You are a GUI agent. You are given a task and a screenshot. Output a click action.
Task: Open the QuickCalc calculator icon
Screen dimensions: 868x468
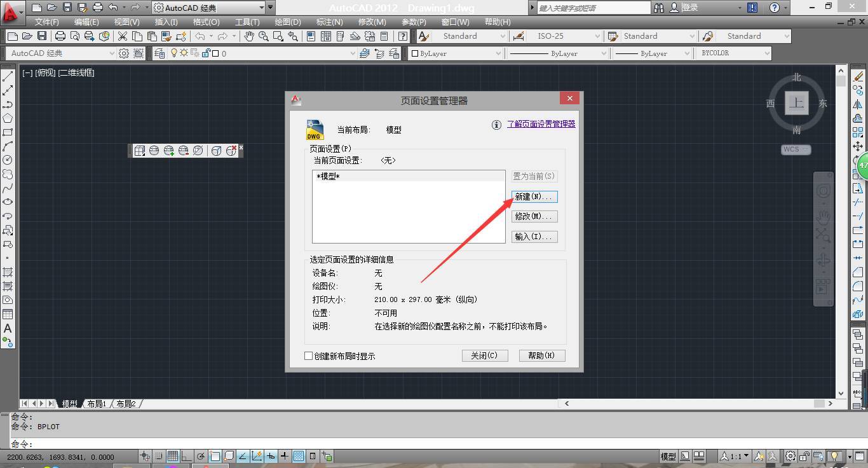(x=384, y=36)
